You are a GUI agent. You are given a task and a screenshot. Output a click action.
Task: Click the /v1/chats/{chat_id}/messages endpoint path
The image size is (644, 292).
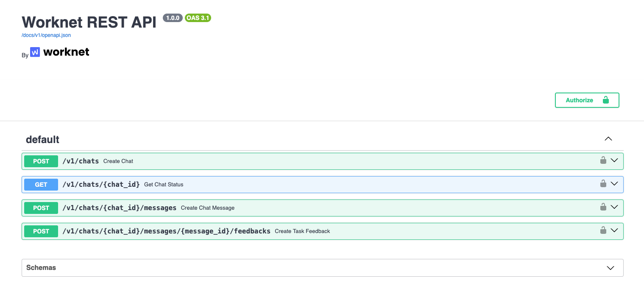pyautogui.click(x=120, y=208)
